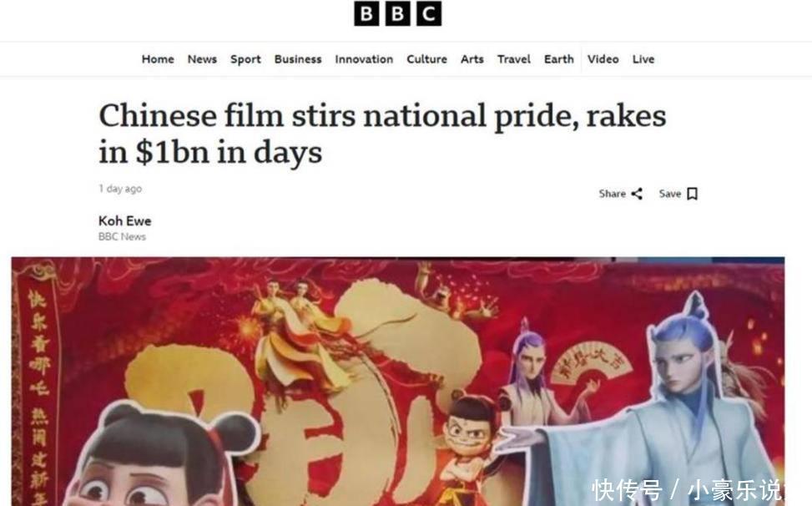This screenshot has width=812, height=506.
Task: Select Business in the navigation bar
Action: pos(298,59)
